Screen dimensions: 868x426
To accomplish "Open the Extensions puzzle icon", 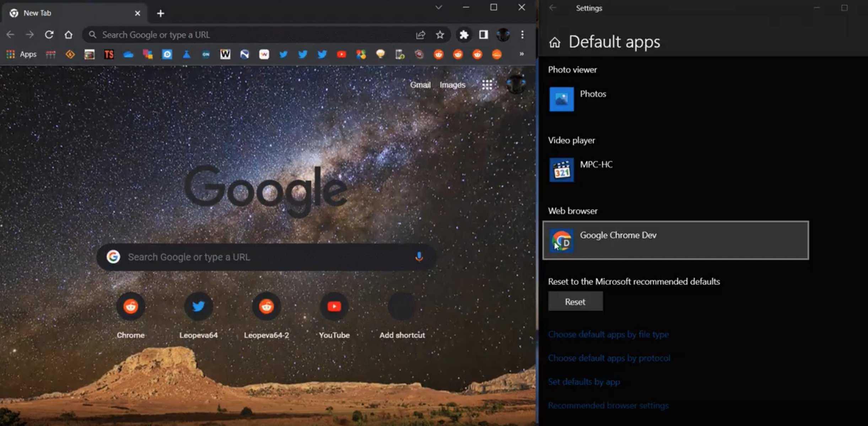I will pos(463,35).
